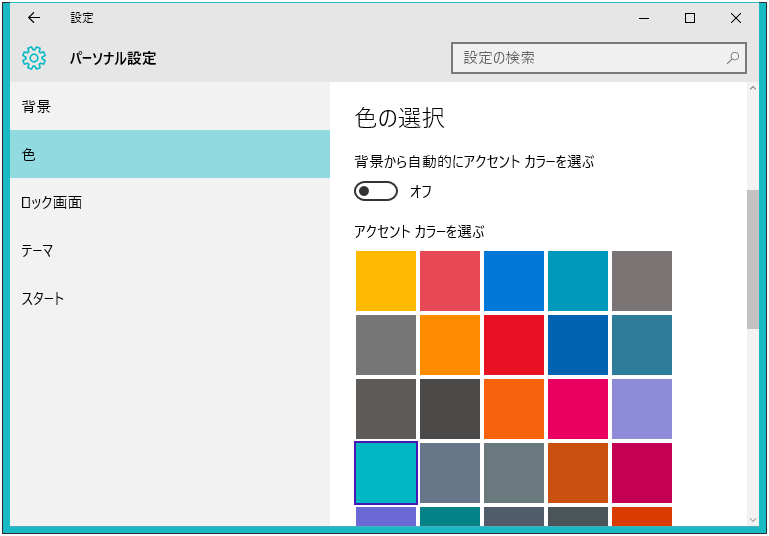769x536 pixels.
Task: Click the vertical scrollbar thumb
Action: (x=753, y=259)
